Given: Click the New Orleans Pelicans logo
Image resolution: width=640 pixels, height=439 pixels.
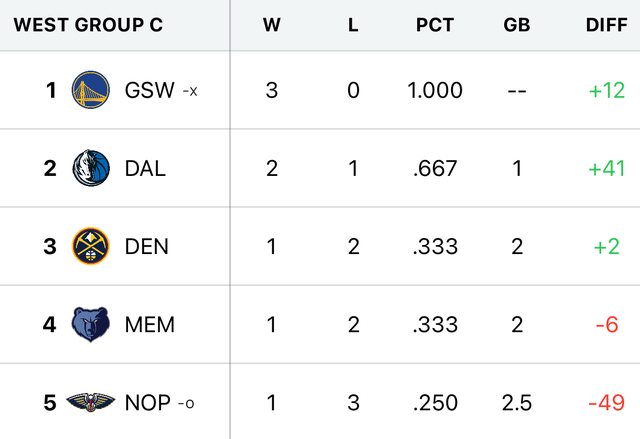Looking at the screenshot, I should click(x=90, y=403).
